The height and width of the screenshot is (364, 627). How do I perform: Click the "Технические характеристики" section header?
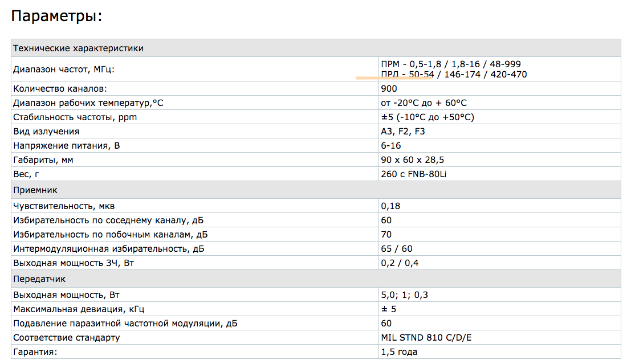click(x=78, y=48)
